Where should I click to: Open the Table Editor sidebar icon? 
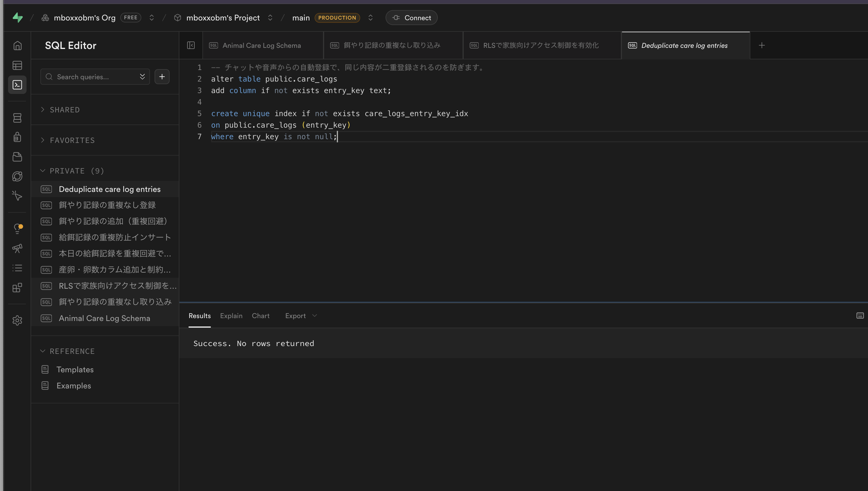coord(17,65)
